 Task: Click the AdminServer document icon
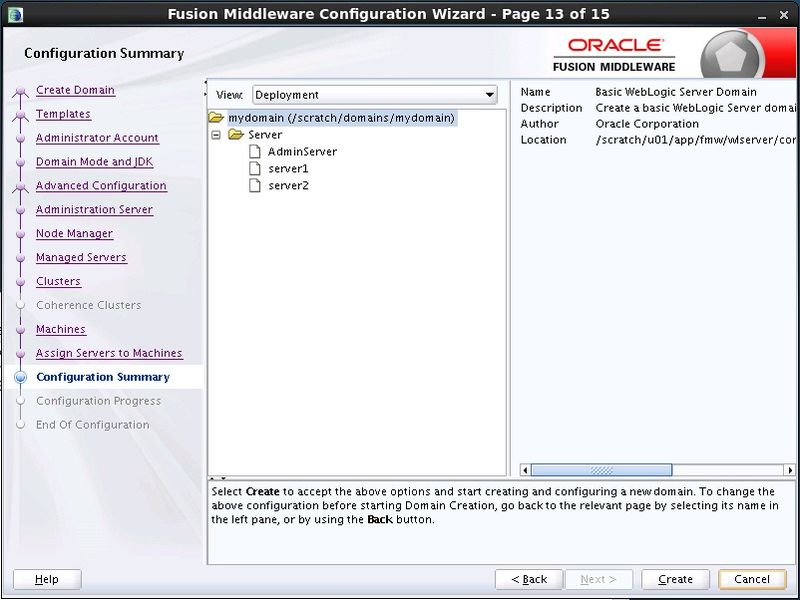pos(255,152)
